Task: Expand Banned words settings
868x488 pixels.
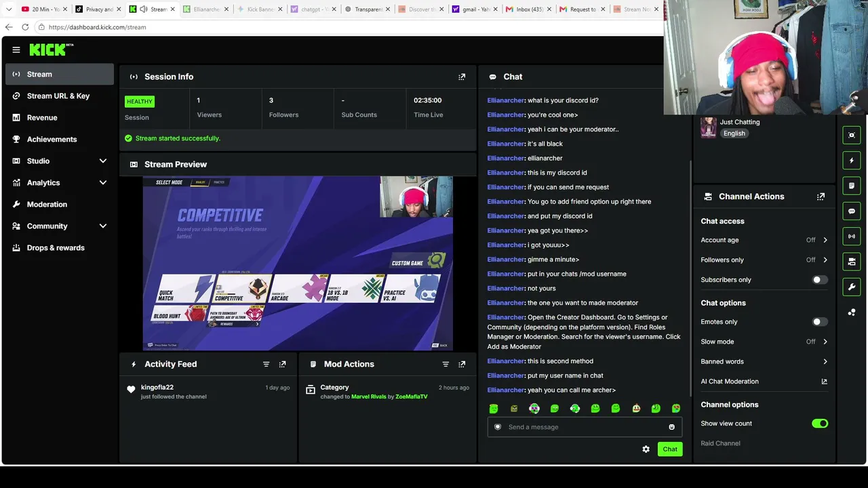Action: pos(825,361)
